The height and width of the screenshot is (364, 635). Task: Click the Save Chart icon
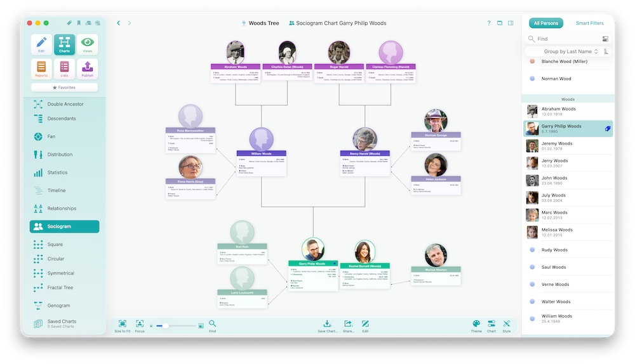pyautogui.click(x=328, y=324)
